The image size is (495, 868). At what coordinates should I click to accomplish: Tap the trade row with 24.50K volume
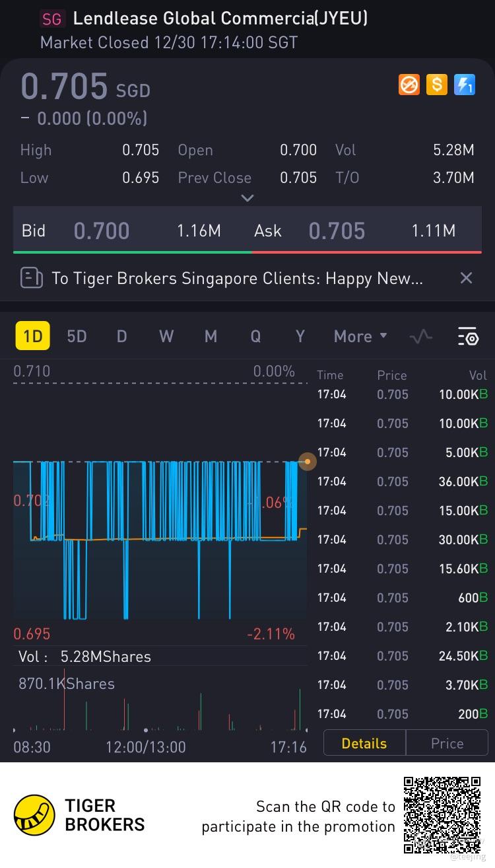tap(403, 656)
